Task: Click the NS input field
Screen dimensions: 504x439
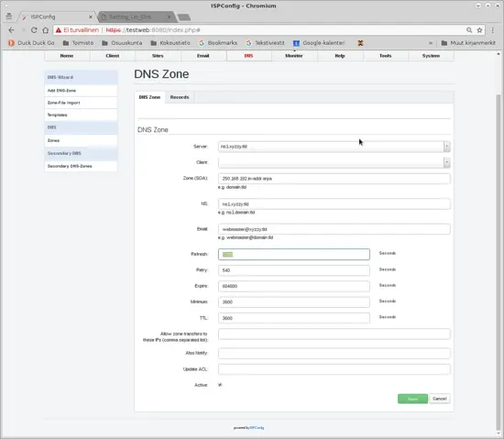Action: [334, 203]
